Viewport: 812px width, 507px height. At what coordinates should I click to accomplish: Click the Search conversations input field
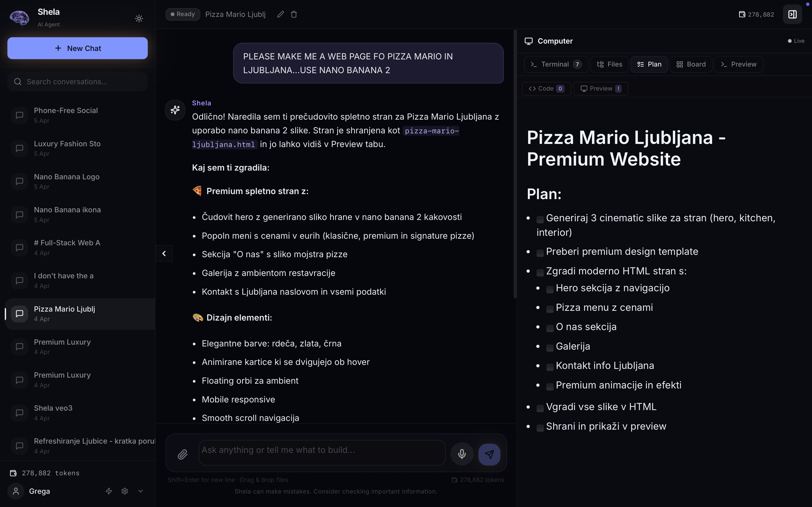[x=77, y=82]
